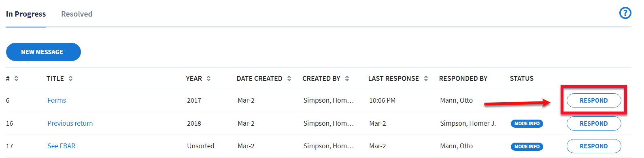Sort by Year column arrows
This screenshot has width=644, height=158.
(x=208, y=78)
